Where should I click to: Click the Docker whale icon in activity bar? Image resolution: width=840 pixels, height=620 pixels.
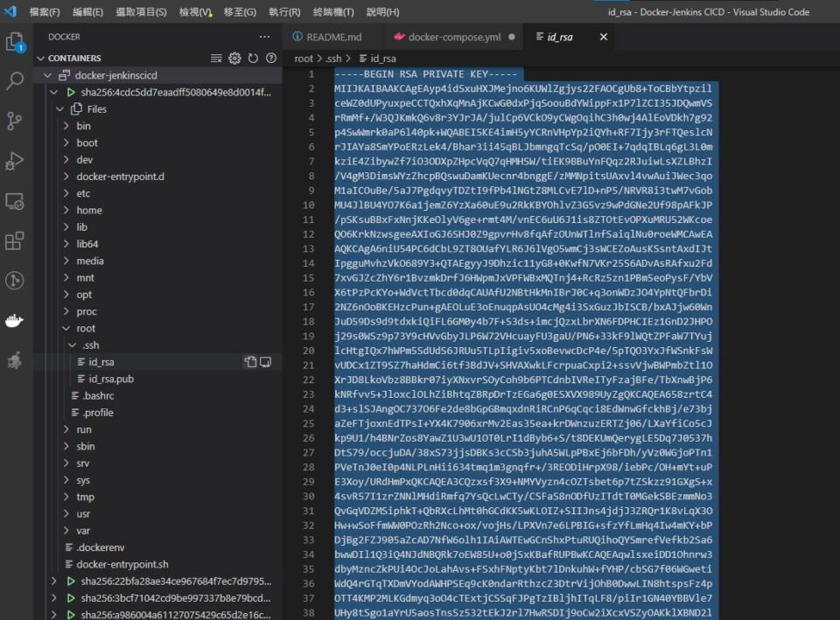tap(15, 320)
